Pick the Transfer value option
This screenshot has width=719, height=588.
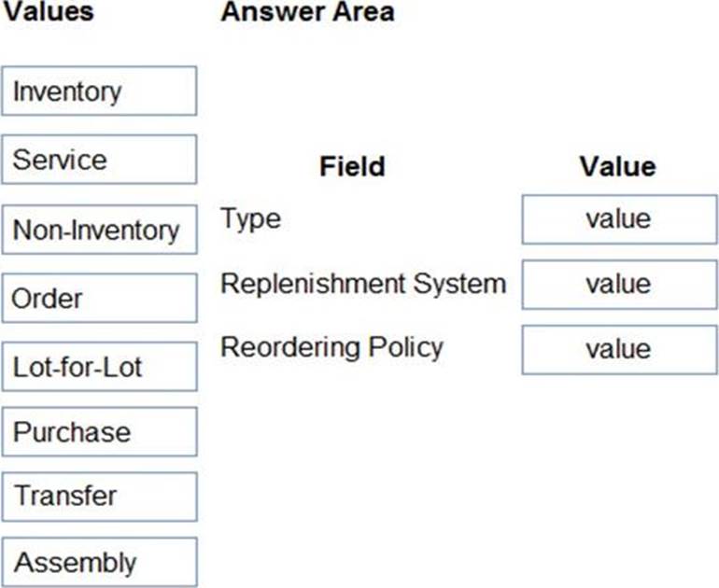click(x=99, y=497)
